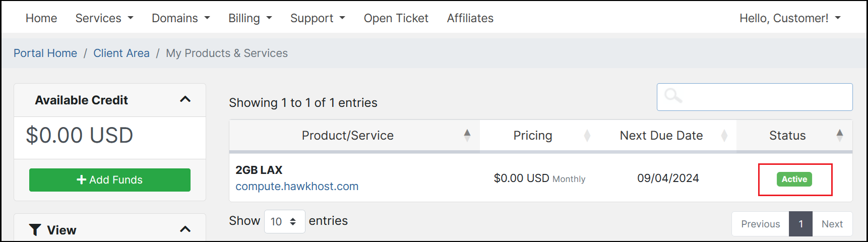Open the Domains dropdown menu

click(180, 18)
